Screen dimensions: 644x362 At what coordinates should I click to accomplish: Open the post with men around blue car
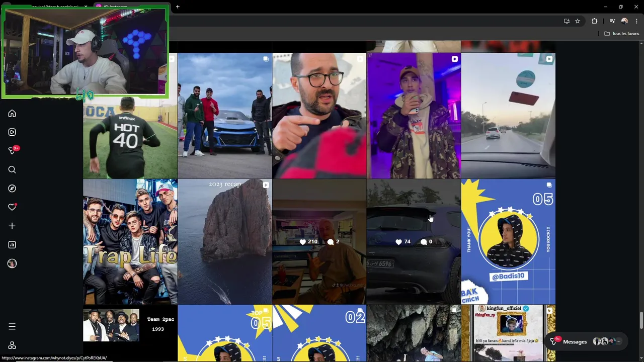(225, 116)
